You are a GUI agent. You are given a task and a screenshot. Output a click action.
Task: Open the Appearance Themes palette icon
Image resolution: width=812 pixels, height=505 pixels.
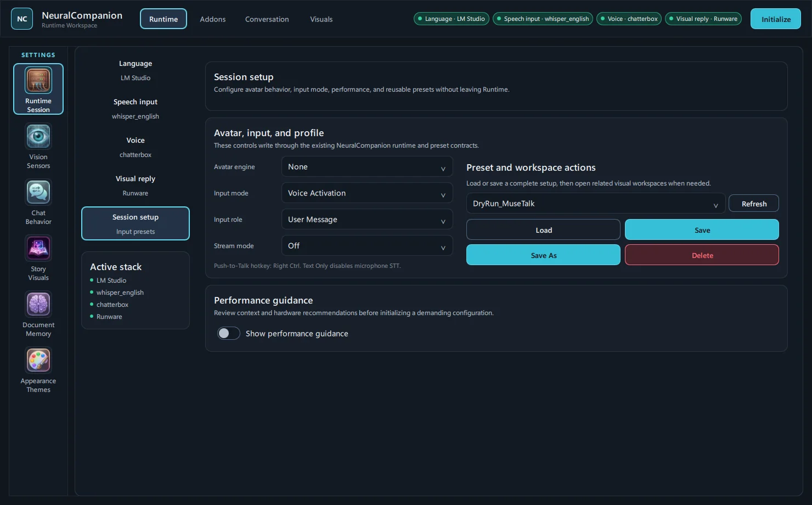38,360
